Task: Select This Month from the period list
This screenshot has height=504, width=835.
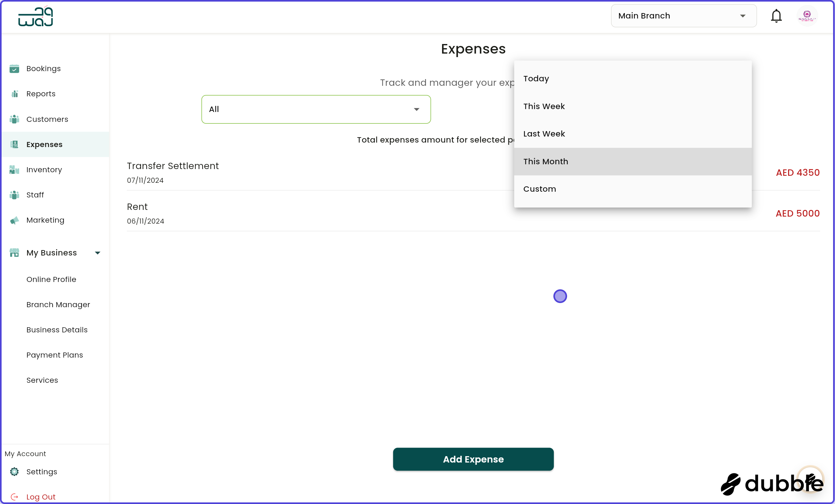Action: 545,162
